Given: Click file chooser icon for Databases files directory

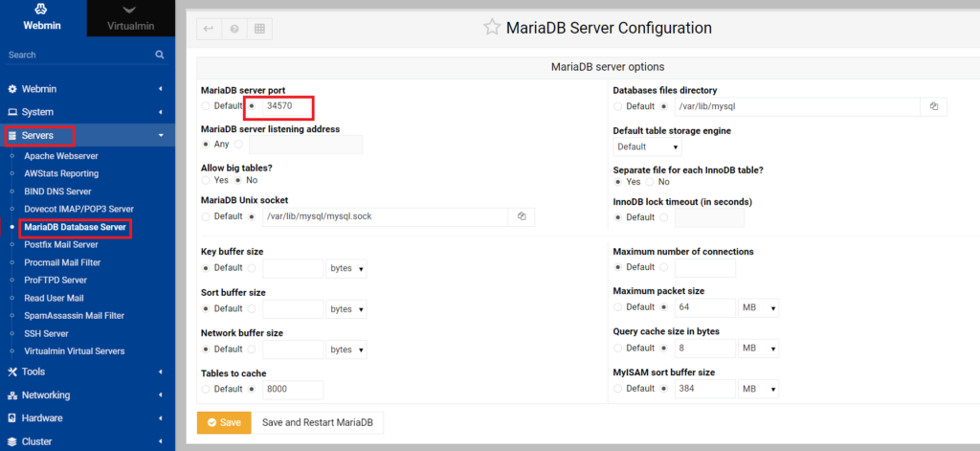Looking at the screenshot, I should [x=934, y=106].
